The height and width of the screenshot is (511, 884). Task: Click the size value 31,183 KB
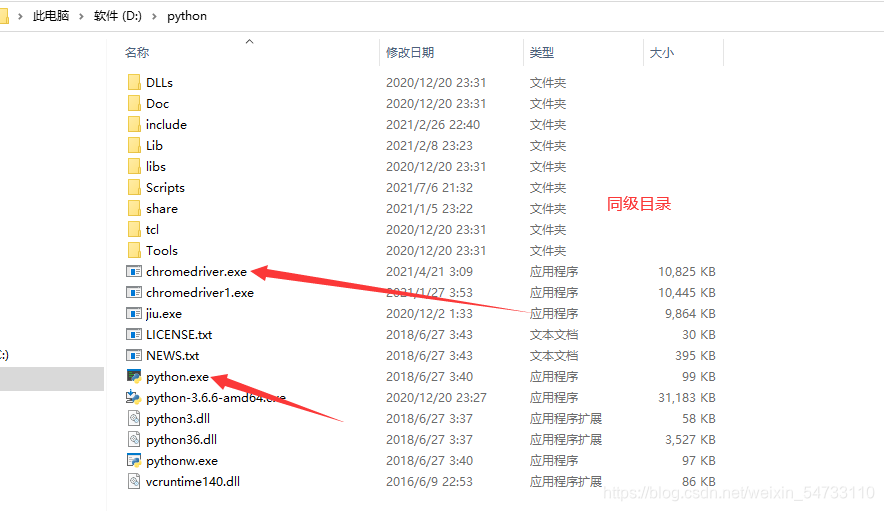[687, 397]
